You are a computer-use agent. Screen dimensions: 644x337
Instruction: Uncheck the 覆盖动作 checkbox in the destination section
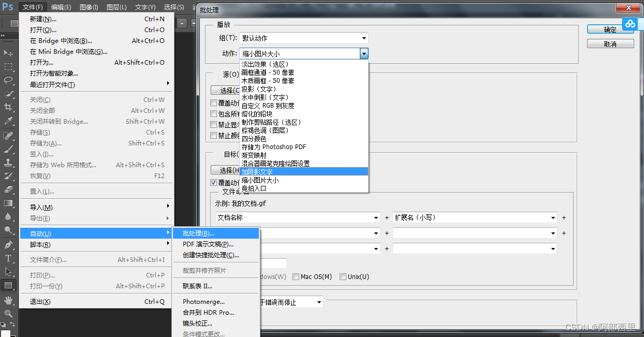coord(214,182)
